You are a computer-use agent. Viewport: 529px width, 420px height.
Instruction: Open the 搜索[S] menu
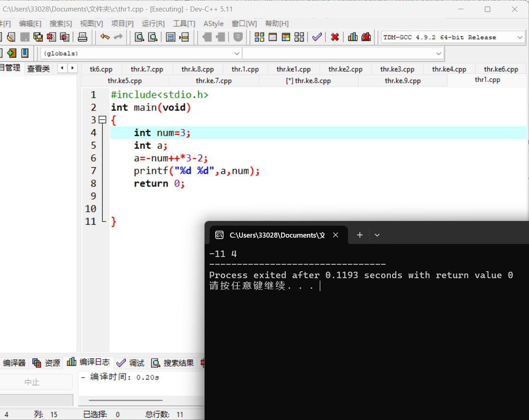(x=61, y=23)
